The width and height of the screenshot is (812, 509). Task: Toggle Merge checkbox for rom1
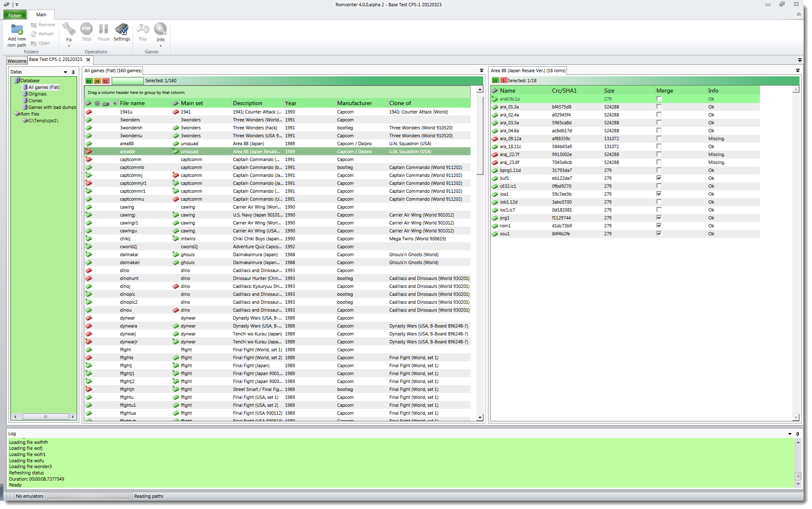[x=659, y=226]
